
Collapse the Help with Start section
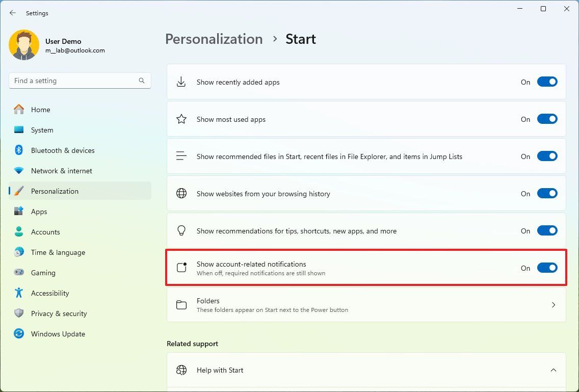click(x=554, y=370)
